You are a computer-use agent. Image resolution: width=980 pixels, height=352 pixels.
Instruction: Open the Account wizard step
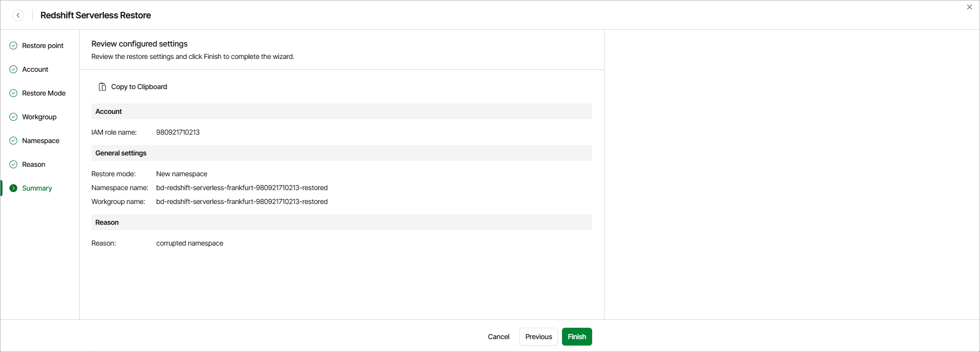35,69
